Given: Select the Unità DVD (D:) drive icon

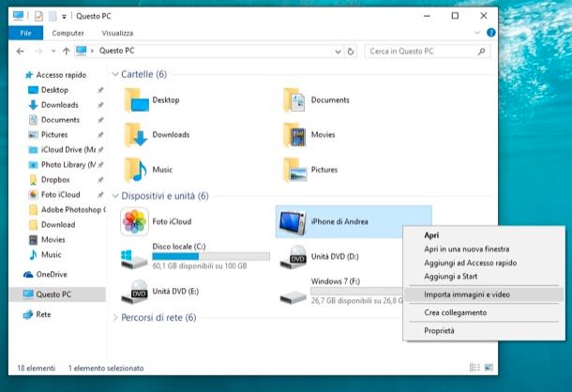Looking at the screenshot, I should click(x=293, y=257).
